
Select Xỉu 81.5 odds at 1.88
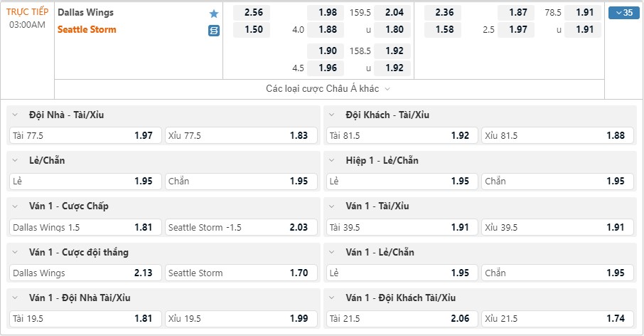pos(557,135)
